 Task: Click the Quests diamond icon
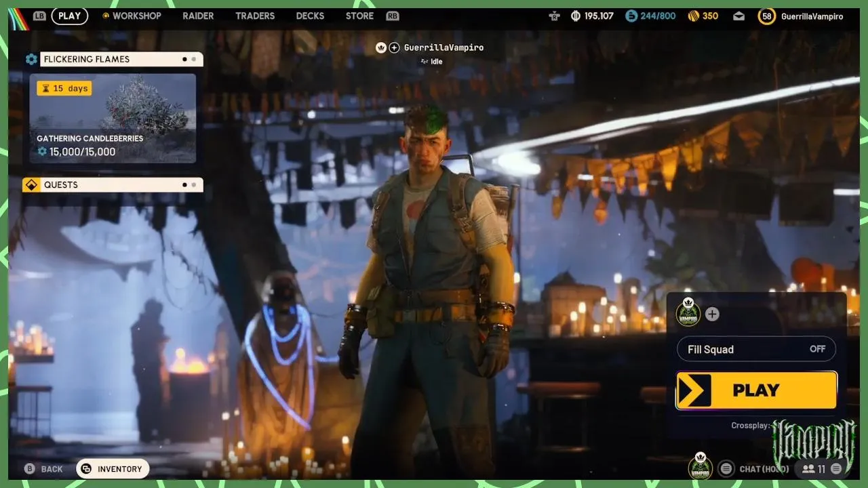(31, 184)
